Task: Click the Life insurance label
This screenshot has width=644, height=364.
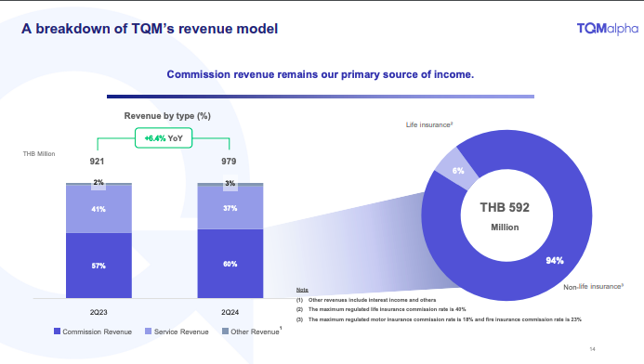Action: pyautogui.click(x=429, y=124)
